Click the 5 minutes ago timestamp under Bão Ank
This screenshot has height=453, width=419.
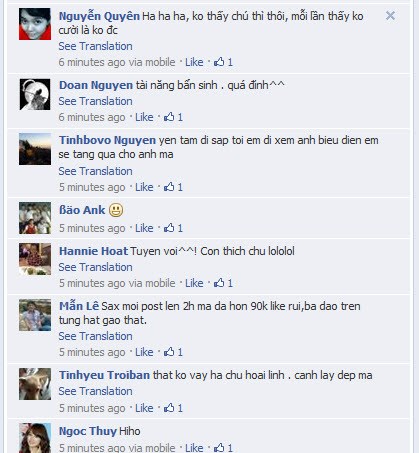(x=92, y=228)
